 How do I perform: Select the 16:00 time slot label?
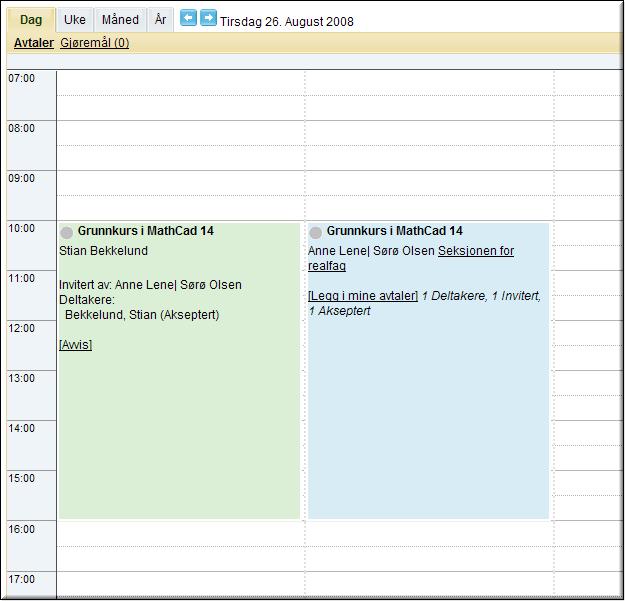[22, 529]
